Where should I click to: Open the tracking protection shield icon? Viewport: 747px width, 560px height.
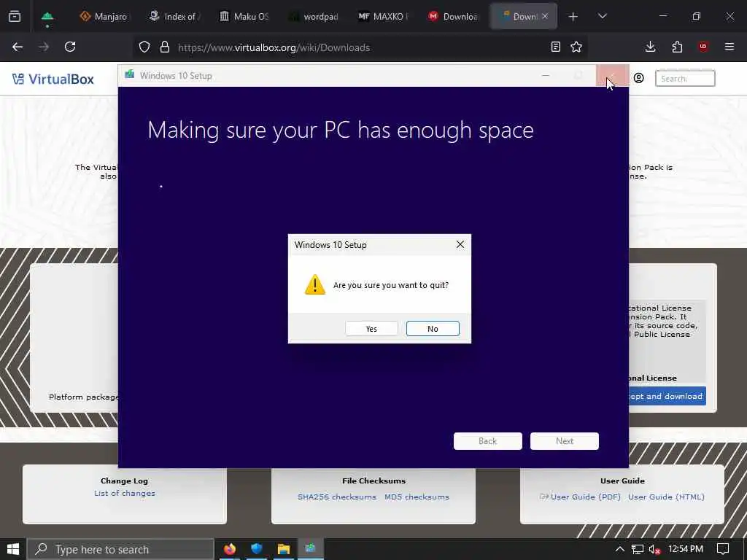click(x=144, y=47)
